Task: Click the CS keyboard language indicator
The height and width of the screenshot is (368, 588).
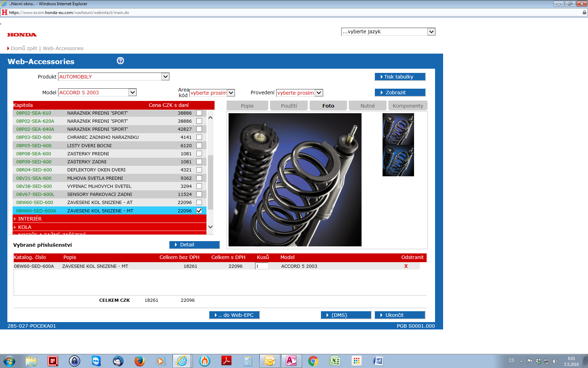Action: [x=512, y=360]
